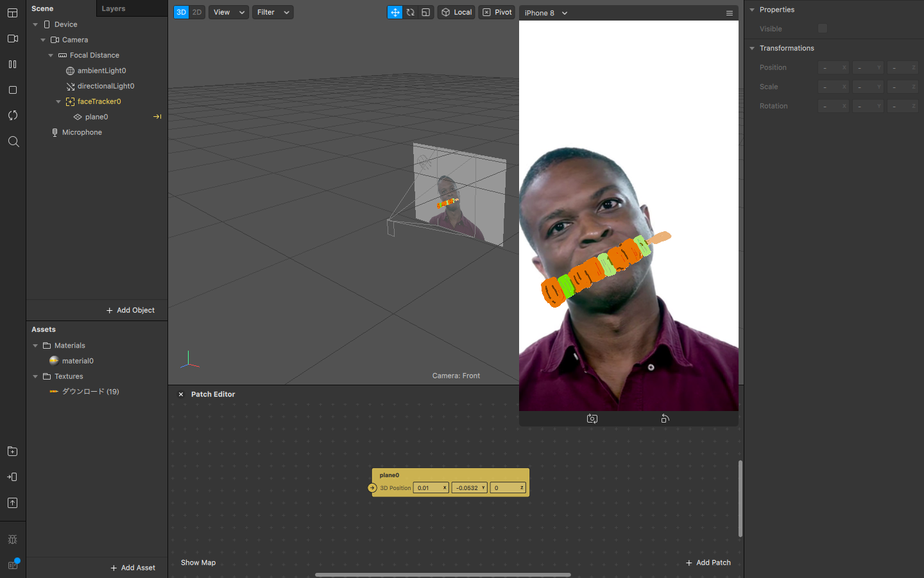924x578 pixels.
Task: Click the search magnifier icon in sidebar
Action: [13, 141]
